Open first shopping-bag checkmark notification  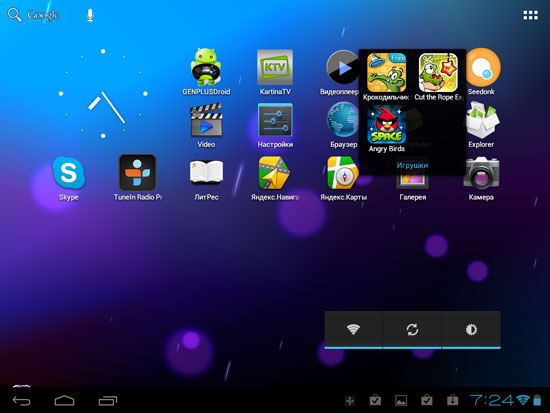[375, 400]
